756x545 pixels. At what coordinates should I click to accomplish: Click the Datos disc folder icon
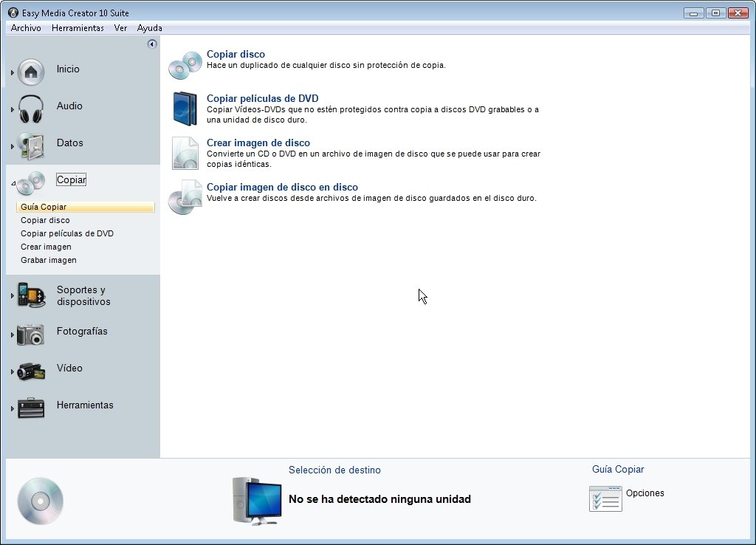31,146
